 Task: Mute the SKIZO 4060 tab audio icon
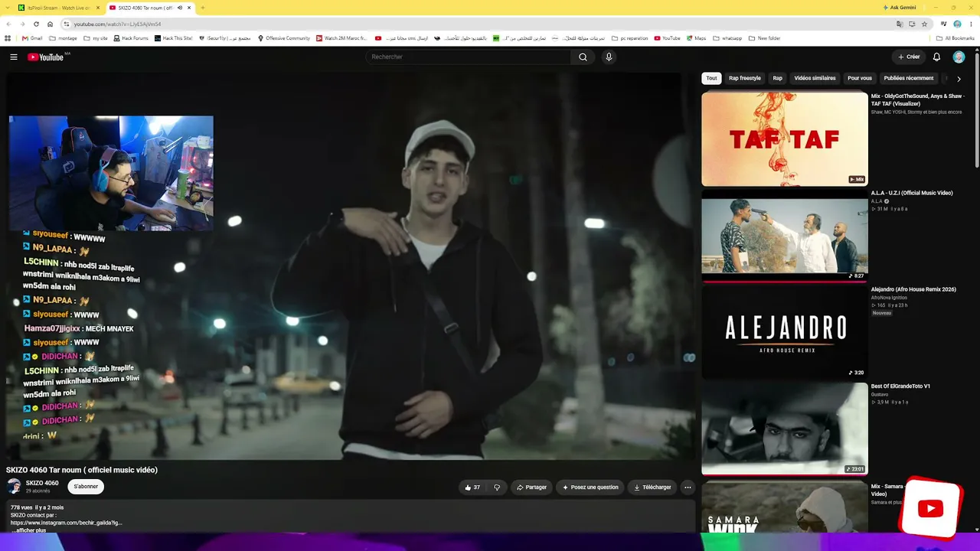(x=180, y=8)
